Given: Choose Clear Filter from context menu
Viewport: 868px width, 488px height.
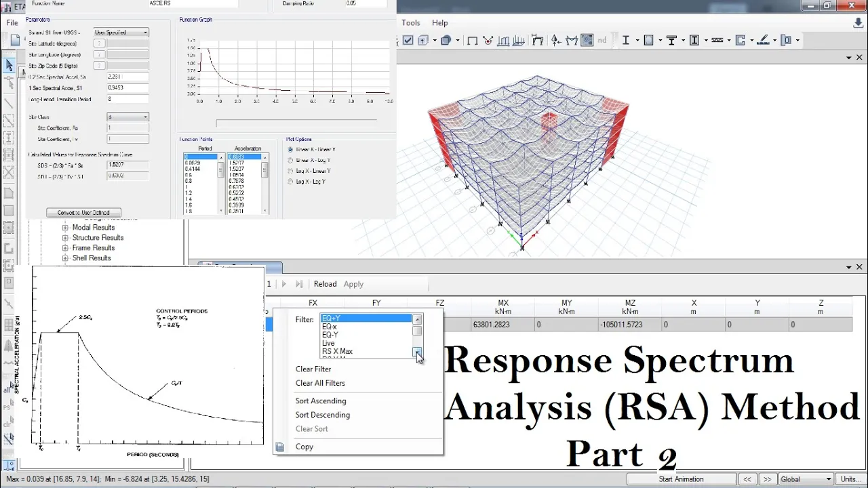Looking at the screenshot, I should coord(313,369).
